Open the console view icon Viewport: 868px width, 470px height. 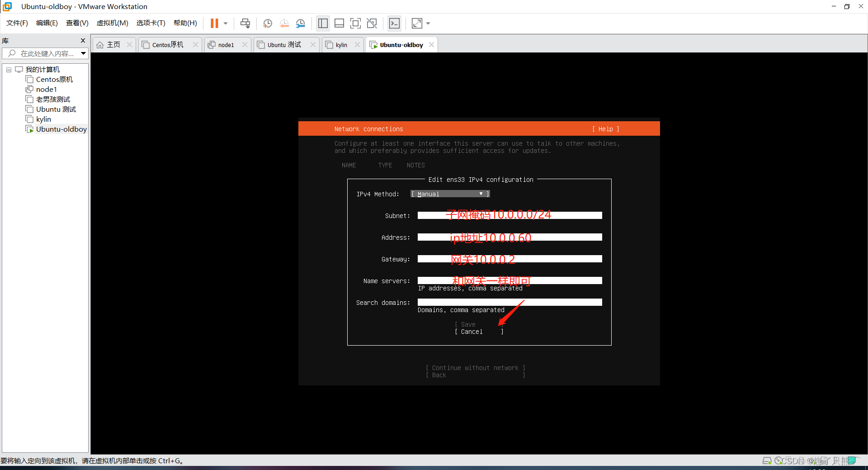click(394, 23)
